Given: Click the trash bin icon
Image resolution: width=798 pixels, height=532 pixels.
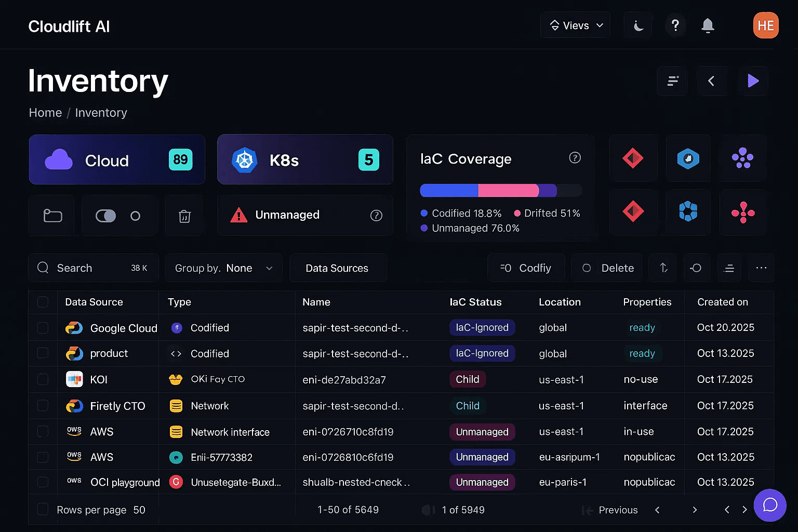Looking at the screenshot, I should [x=184, y=216].
